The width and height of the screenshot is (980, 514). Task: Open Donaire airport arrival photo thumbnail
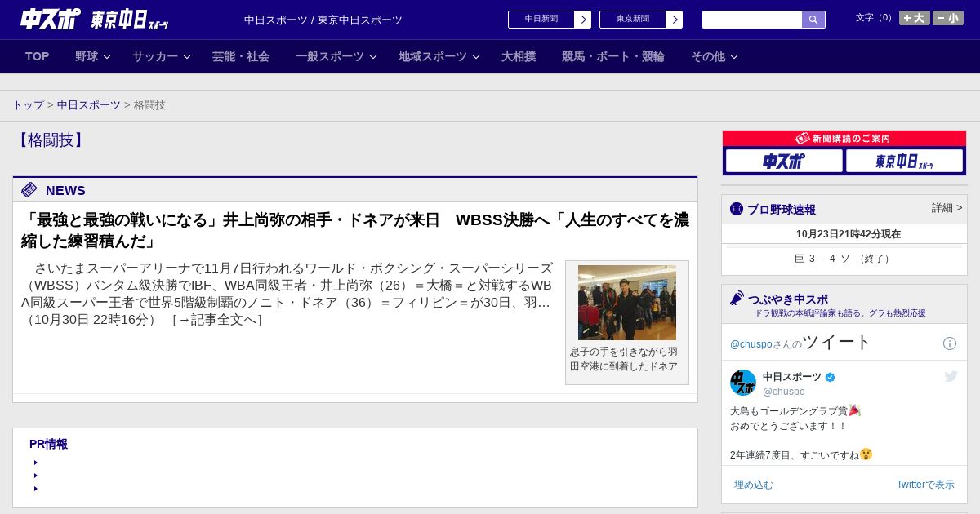627,303
